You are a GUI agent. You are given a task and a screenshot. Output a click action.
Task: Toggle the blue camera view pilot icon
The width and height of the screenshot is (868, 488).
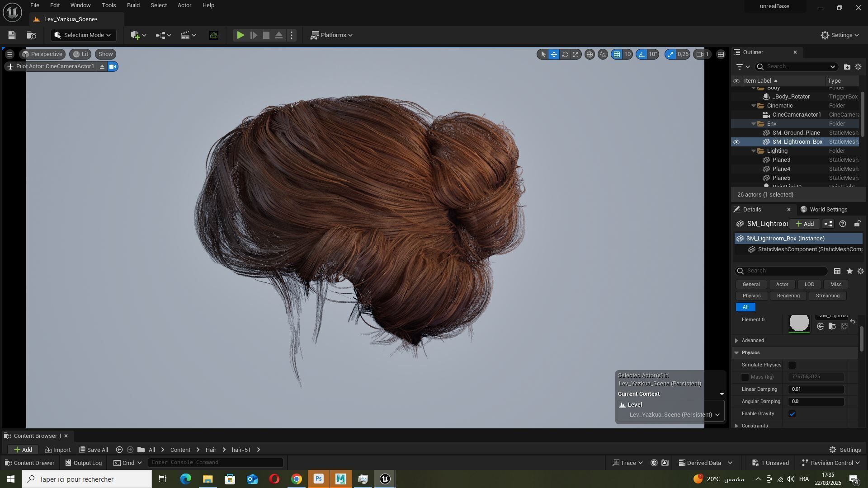(113, 67)
